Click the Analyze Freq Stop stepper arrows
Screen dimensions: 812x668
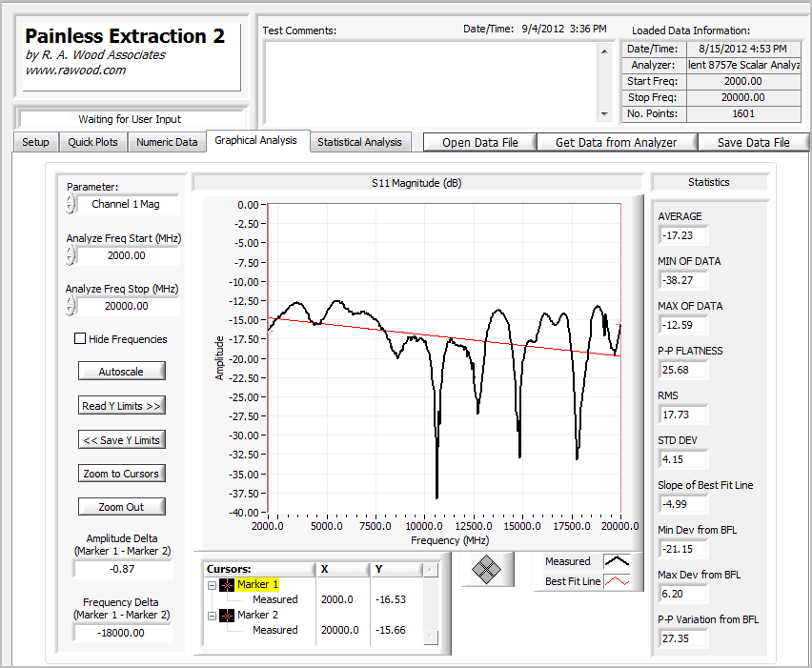(71, 306)
